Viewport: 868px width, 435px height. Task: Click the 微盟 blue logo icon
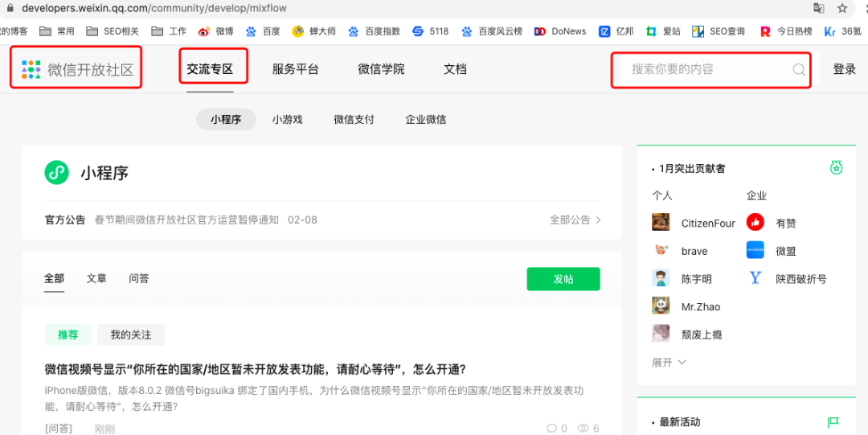click(x=755, y=250)
